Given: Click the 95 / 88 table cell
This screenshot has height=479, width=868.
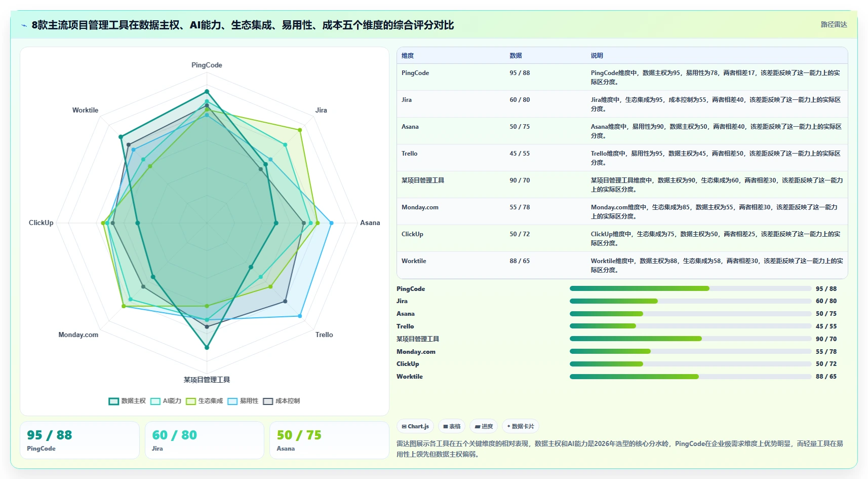Looking at the screenshot, I should click(520, 73).
